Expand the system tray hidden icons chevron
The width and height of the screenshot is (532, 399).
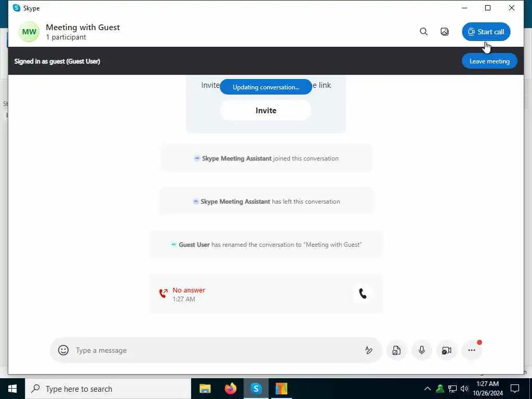pos(428,389)
